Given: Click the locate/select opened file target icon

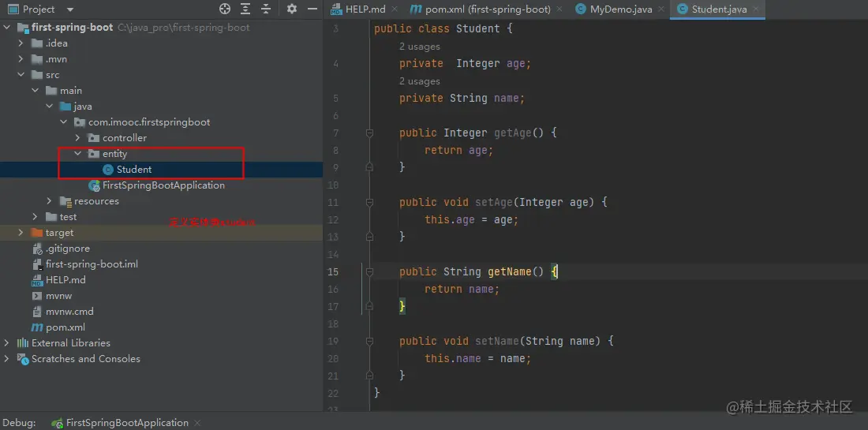Looking at the screenshot, I should [225, 9].
